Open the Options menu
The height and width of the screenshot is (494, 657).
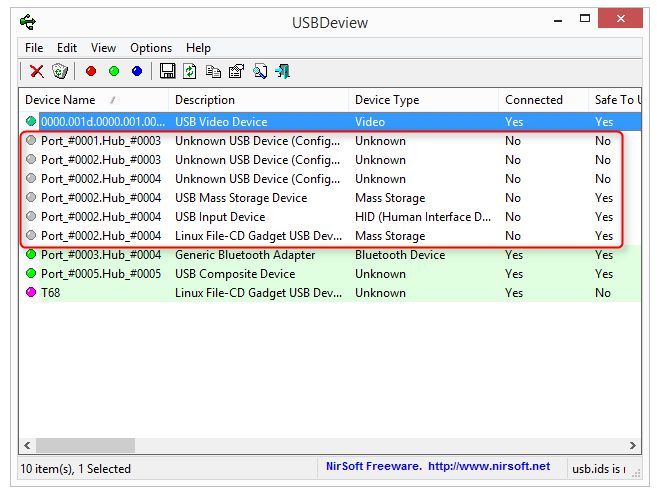(x=151, y=48)
